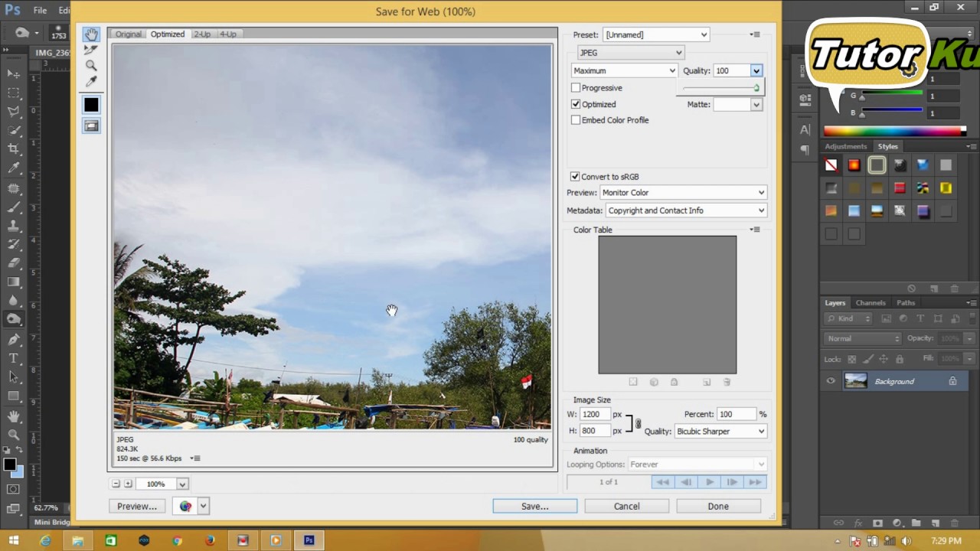Select the Brush tool in main toolbar
The width and height of the screenshot is (980, 551).
pyautogui.click(x=14, y=207)
